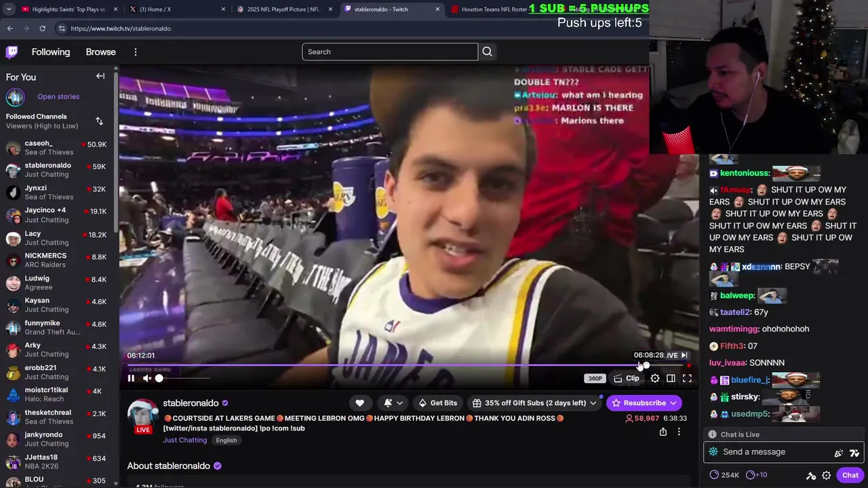Open Jynxzi channel in sidebar
Viewport: 868px width, 488px height.
(x=58, y=192)
